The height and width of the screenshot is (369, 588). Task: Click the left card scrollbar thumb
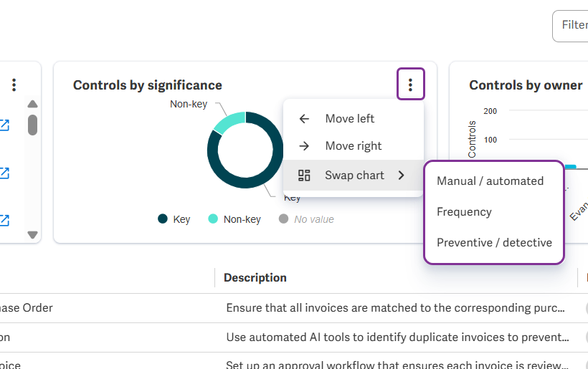(x=32, y=125)
